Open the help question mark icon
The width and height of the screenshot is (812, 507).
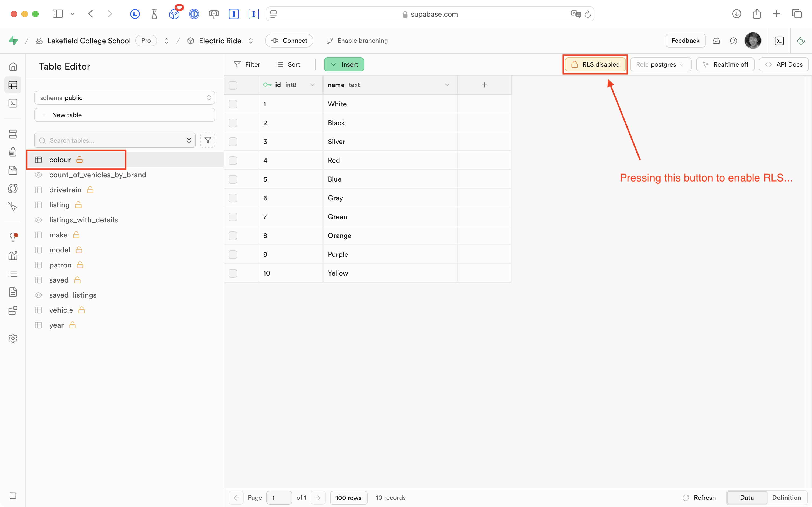733,41
